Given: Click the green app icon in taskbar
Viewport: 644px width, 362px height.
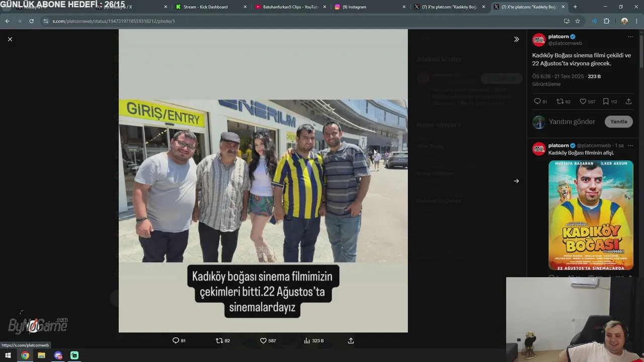Looking at the screenshot, I should pos(74,355).
